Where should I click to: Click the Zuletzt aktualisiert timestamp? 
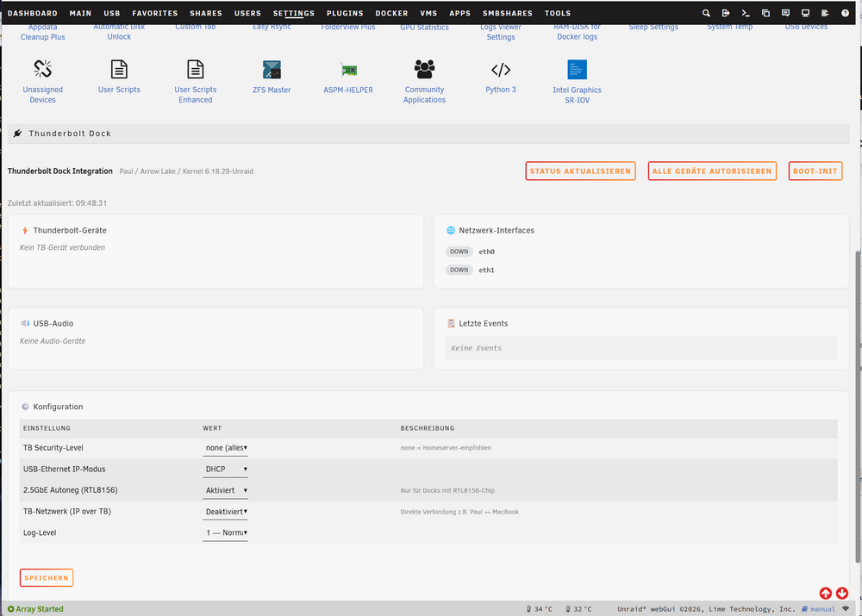click(x=57, y=202)
